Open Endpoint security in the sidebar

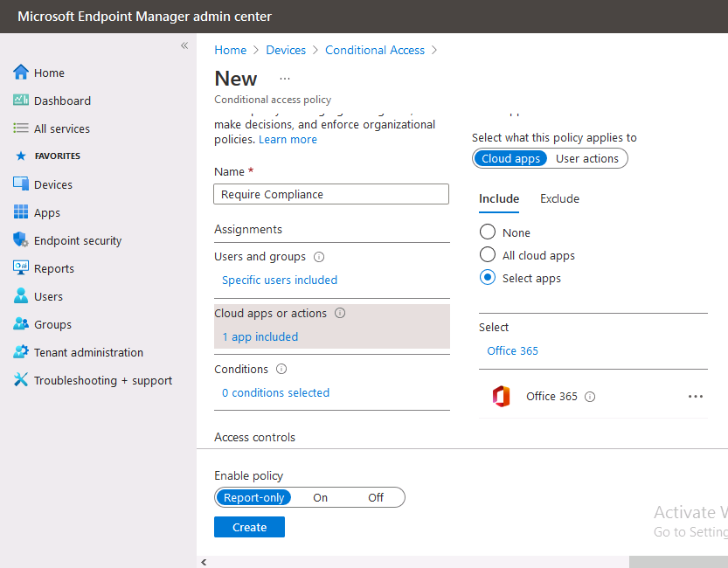[x=78, y=240]
